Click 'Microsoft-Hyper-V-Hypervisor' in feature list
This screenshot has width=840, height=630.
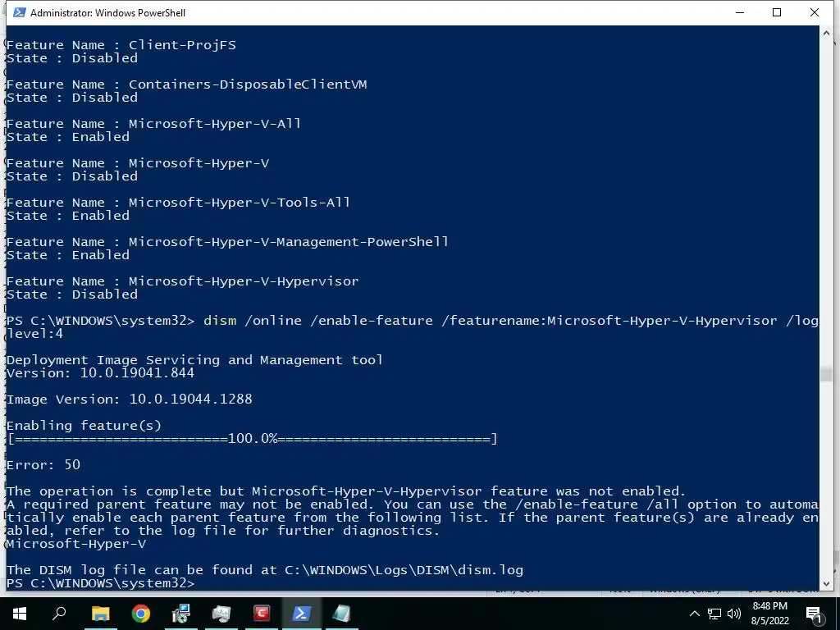click(244, 281)
